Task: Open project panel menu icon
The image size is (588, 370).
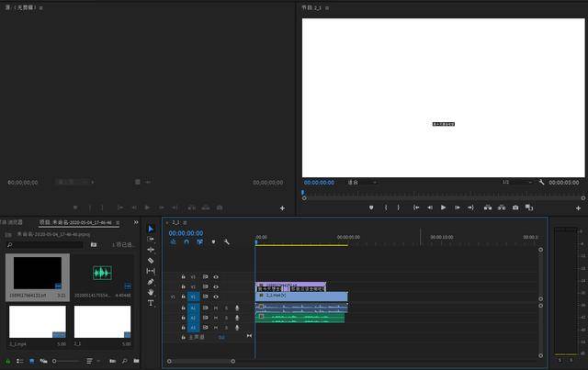Action: click(x=118, y=223)
